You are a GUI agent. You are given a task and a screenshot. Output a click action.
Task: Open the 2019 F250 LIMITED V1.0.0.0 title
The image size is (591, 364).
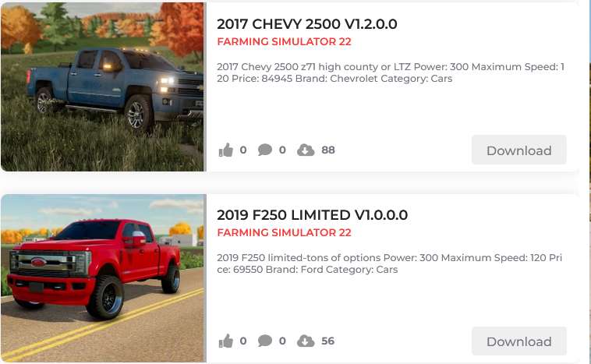point(312,215)
